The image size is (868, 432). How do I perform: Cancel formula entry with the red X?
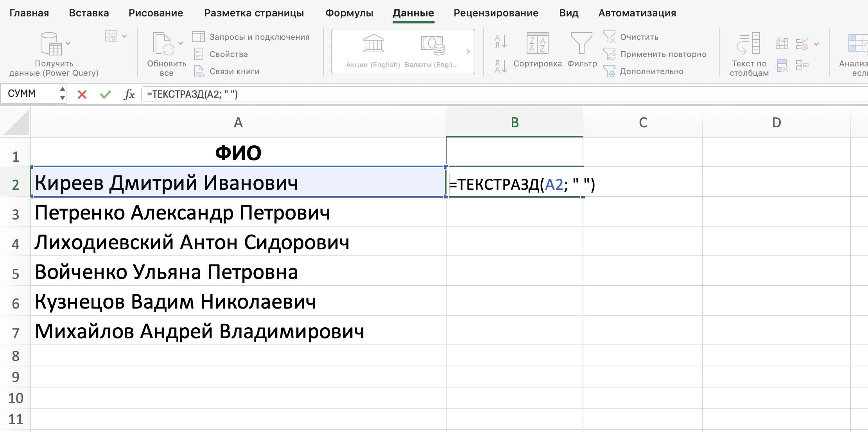tap(81, 94)
